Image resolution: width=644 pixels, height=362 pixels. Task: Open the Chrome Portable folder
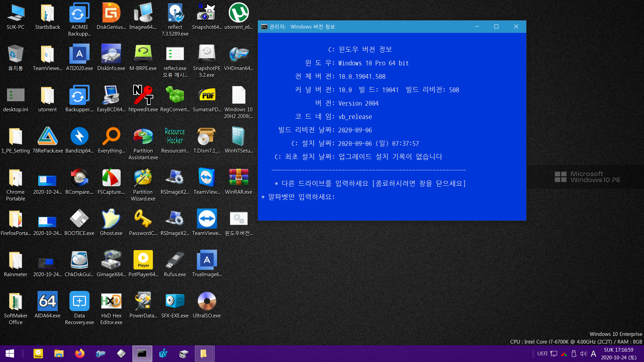point(15,184)
